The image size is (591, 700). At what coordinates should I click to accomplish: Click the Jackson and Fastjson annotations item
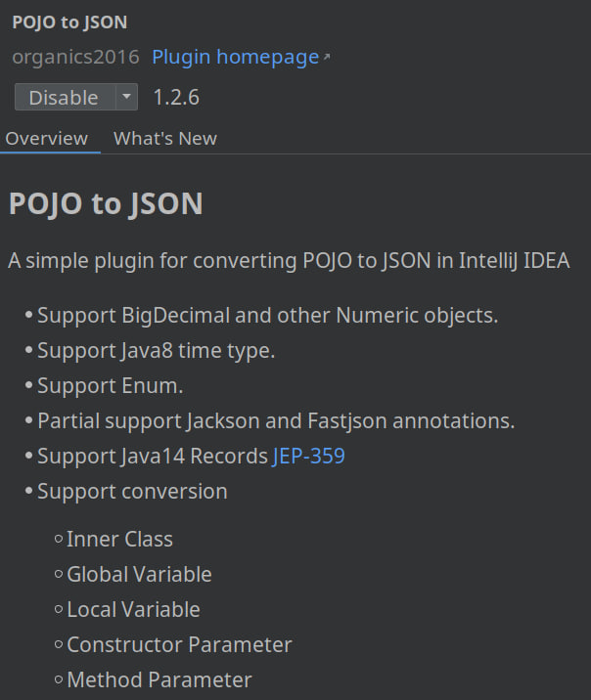[276, 420]
